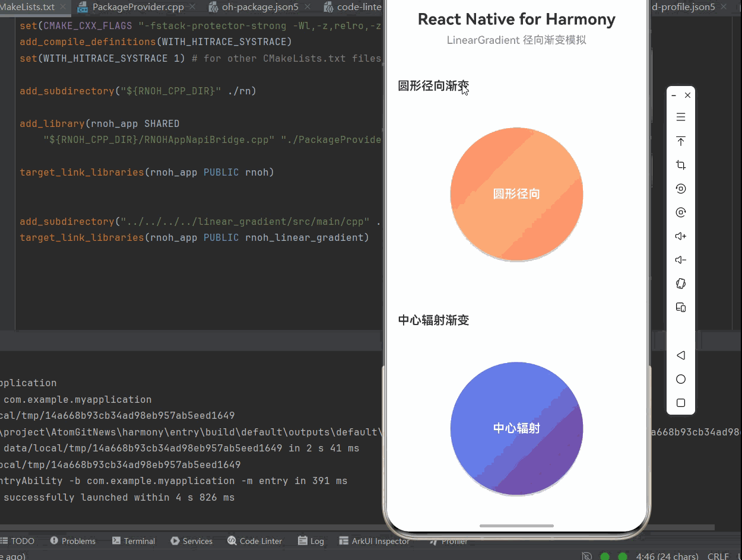Tap the orange 圆形径向 gradient circle
742x560 pixels.
[x=516, y=194]
